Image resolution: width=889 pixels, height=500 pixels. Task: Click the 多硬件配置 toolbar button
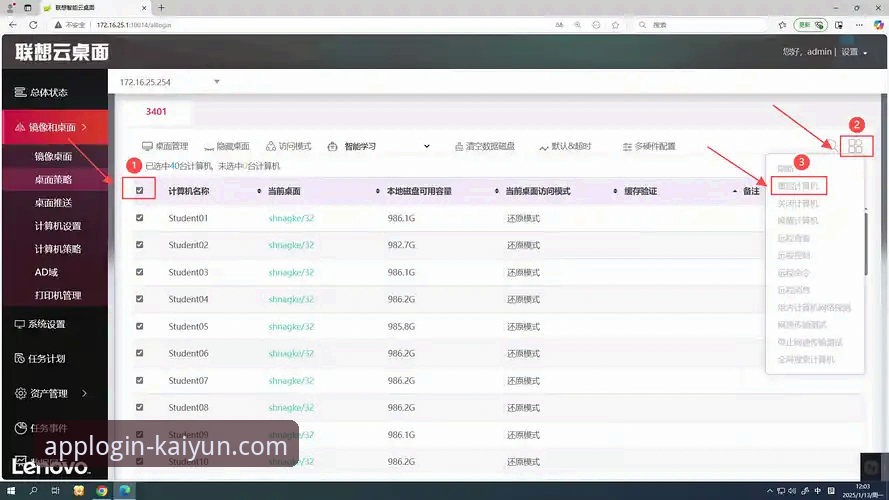tap(649, 146)
